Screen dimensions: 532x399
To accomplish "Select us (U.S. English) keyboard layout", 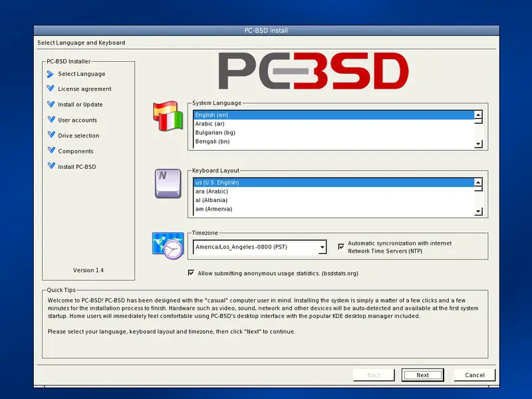I will pos(334,182).
